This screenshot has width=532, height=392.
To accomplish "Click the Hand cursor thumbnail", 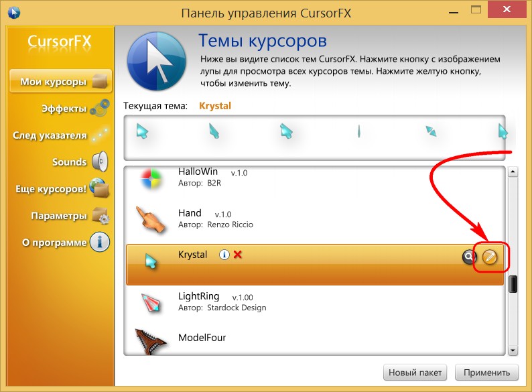I will click(x=151, y=219).
